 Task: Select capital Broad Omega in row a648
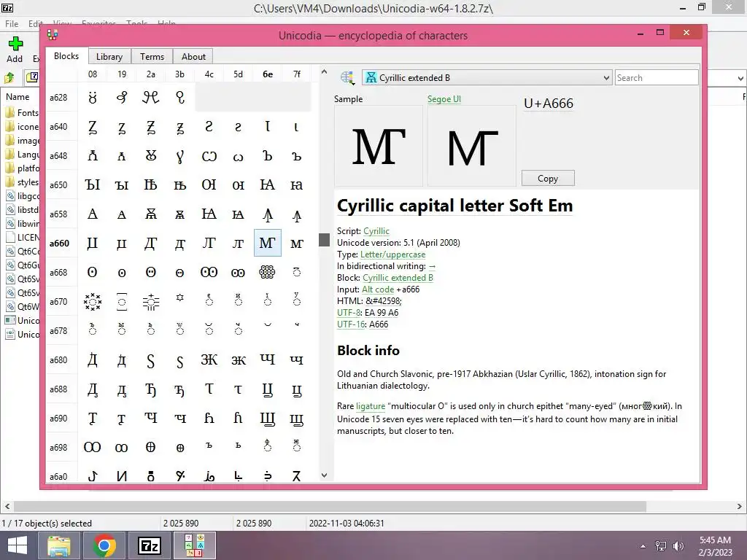coord(209,156)
